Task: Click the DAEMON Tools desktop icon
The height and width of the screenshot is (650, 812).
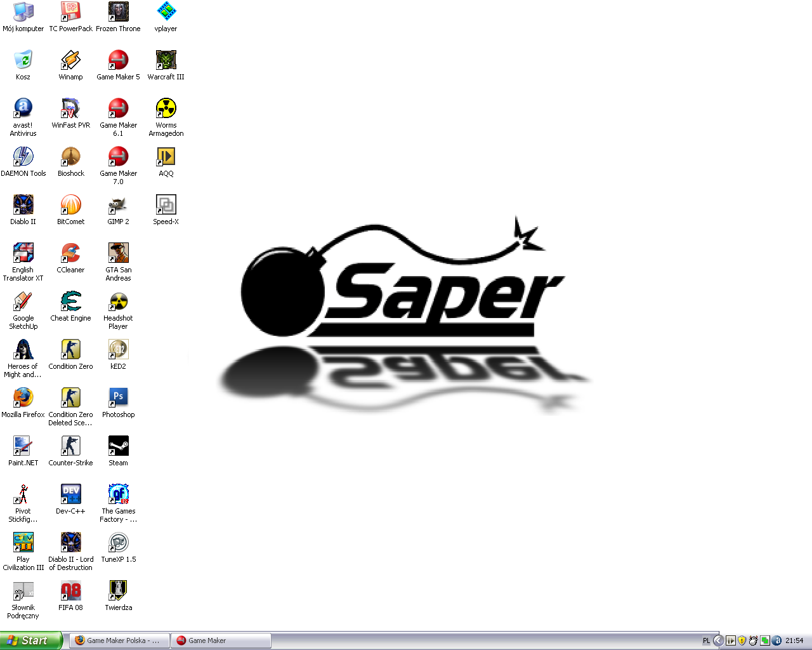Action: pyautogui.click(x=23, y=157)
